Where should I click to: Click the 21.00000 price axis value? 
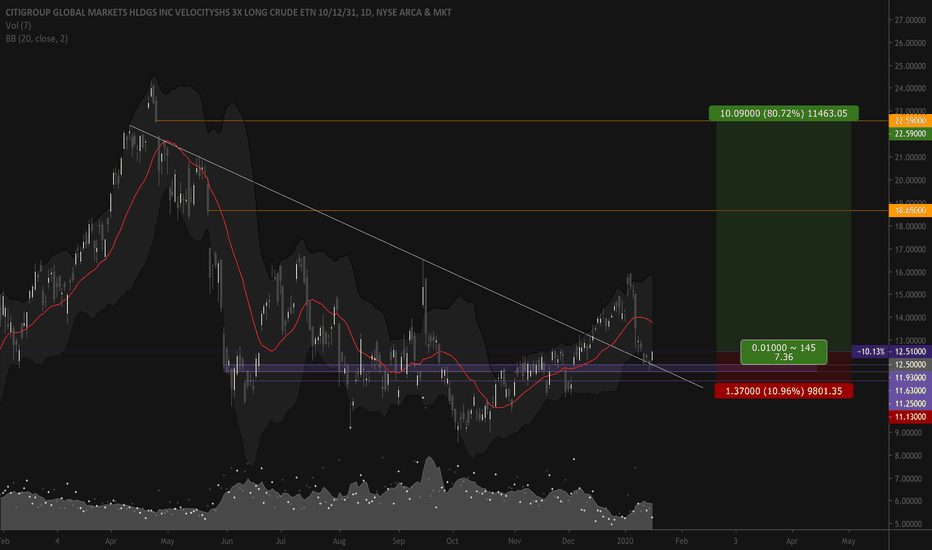[911, 158]
